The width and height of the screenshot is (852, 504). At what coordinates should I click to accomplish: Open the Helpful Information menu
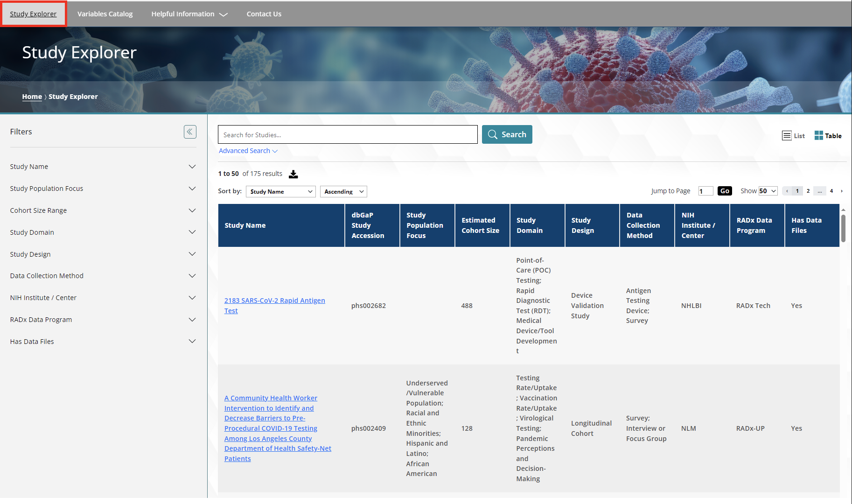[189, 14]
